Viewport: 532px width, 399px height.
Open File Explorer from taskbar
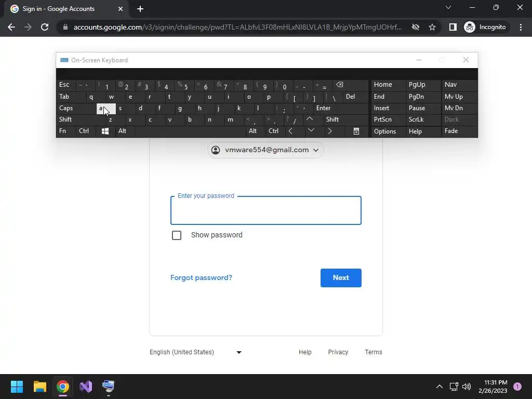pos(39,387)
